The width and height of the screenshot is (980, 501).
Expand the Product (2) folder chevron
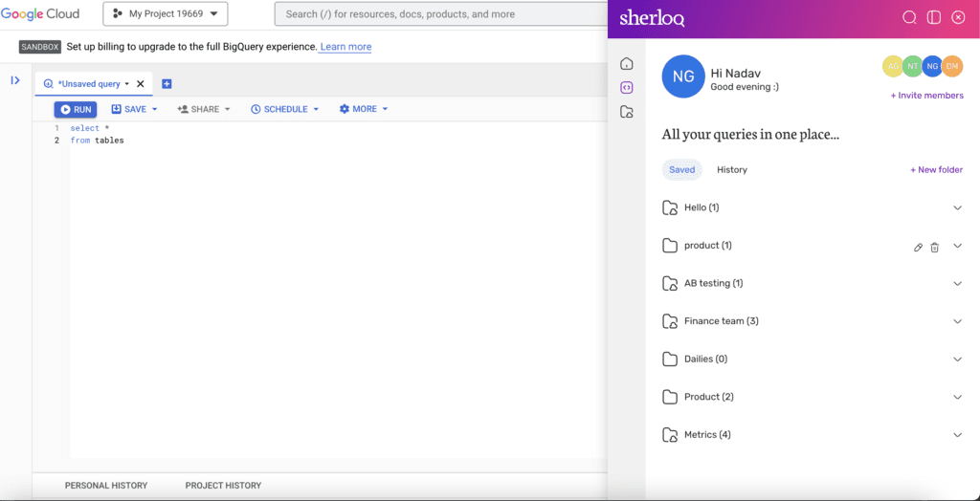(x=957, y=398)
